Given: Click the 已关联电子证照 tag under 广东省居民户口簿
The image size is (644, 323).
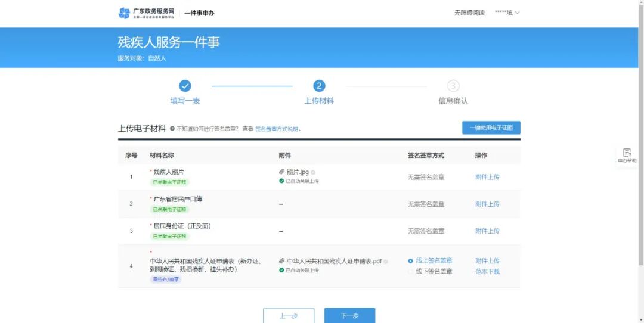Looking at the screenshot, I should click(x=169, y=209).
